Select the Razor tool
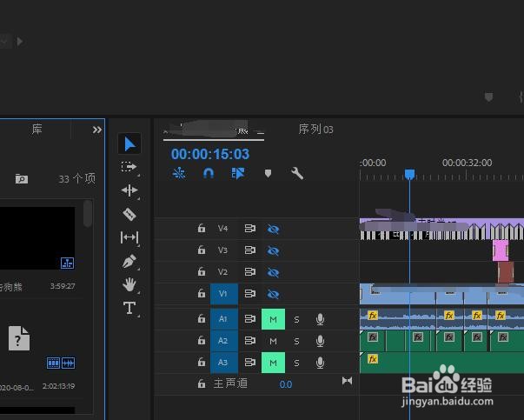524x420 pixels. (x=129, y=214)
